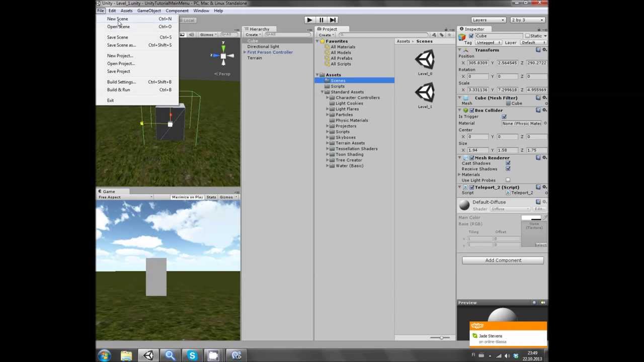Click the asset icon size slider
This screenshot has height=362, width=644.
tap(440, 337)
